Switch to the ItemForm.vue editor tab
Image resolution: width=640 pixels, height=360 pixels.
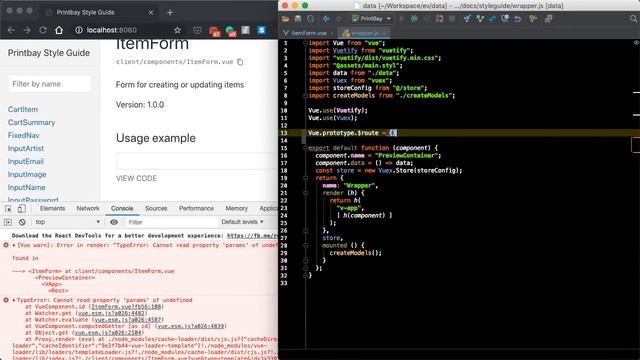[308, 33]
